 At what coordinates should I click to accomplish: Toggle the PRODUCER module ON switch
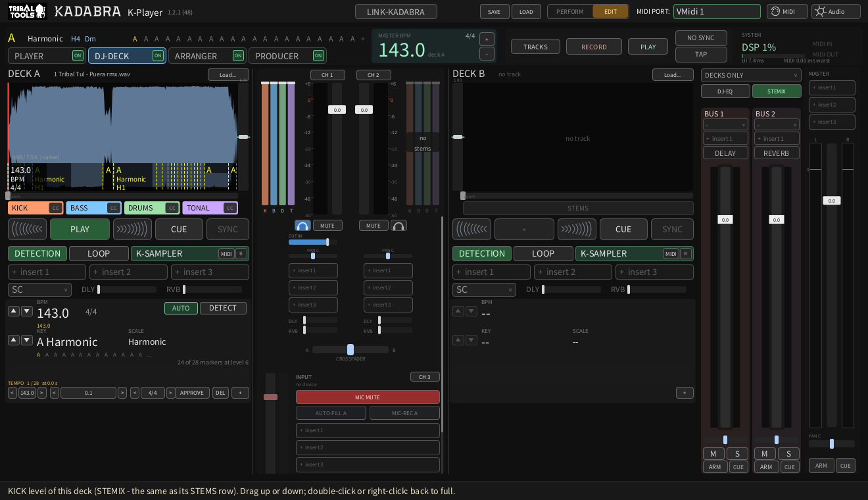319,56
